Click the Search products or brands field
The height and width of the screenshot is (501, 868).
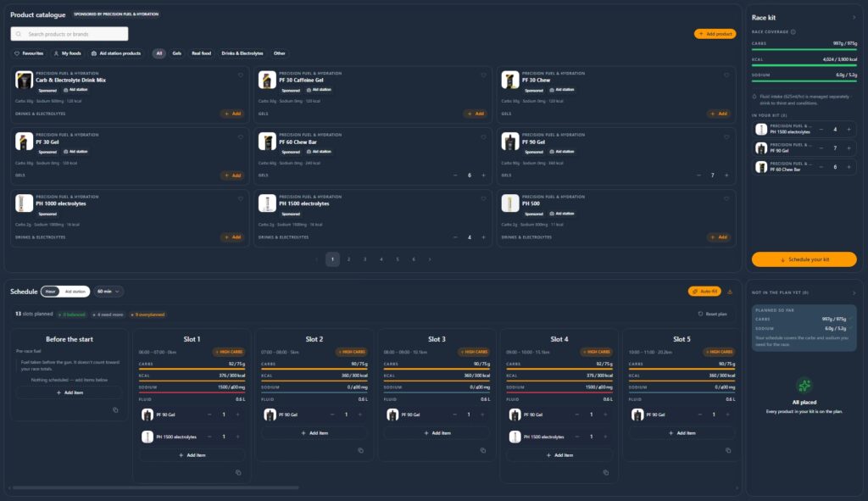(70, 34)
